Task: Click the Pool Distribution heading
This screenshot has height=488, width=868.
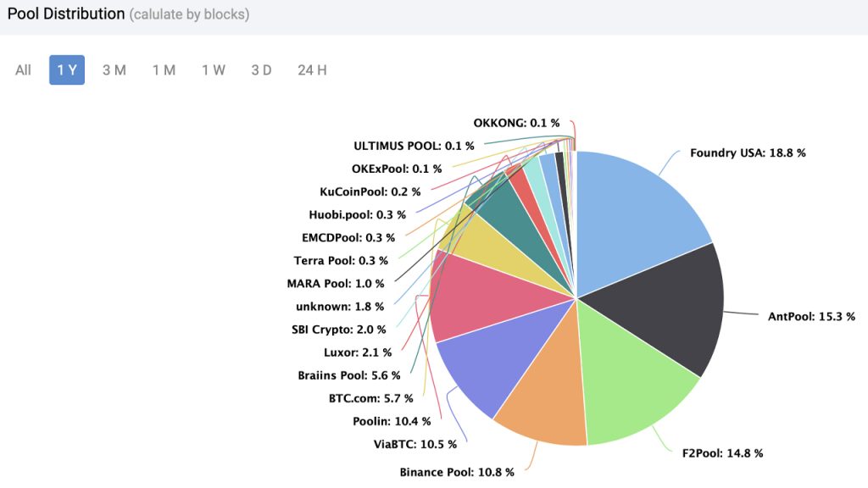Action: click(x=66, y=14)
